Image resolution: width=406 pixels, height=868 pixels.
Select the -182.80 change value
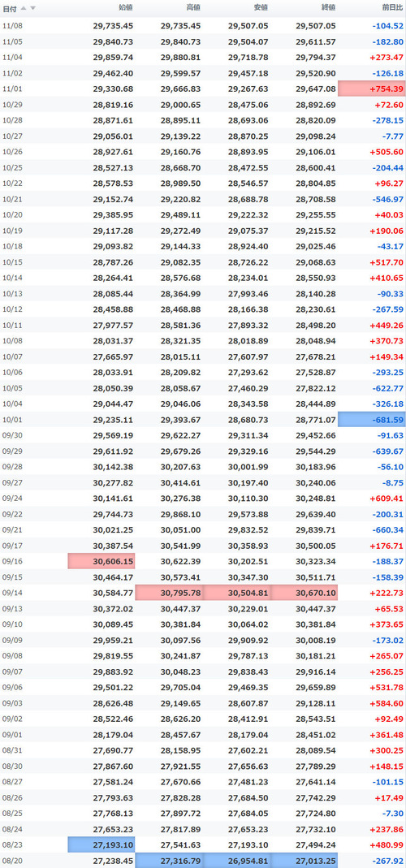coord(388,41)
